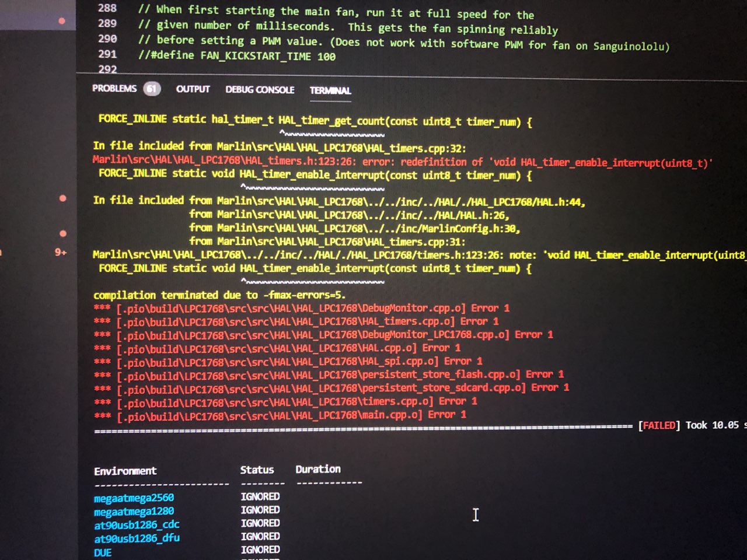
Task: Click the Status column header
Action: [257, 470]
